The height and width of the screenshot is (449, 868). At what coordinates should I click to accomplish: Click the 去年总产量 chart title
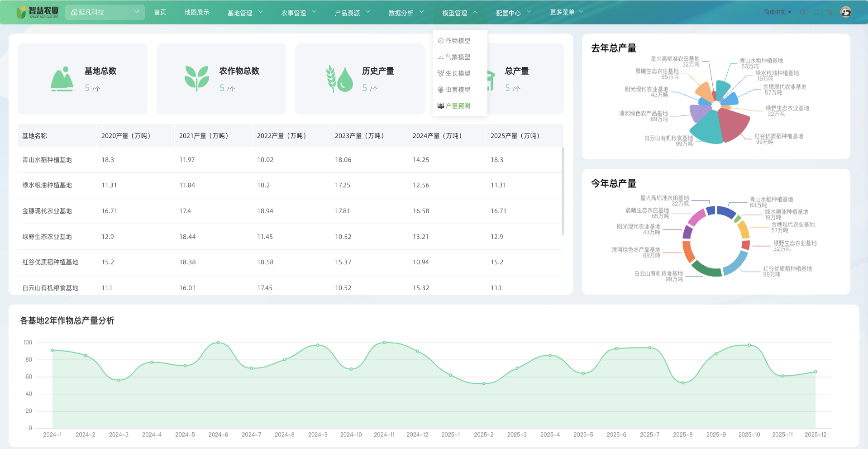(614, 48)
